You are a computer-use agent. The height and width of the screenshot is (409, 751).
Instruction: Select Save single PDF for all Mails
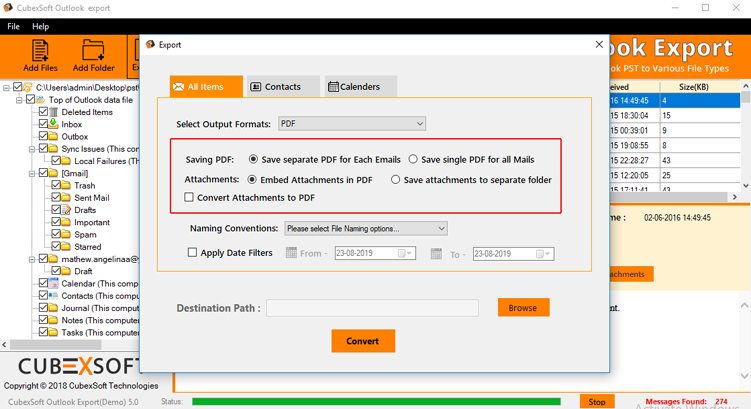click(413, 159)
